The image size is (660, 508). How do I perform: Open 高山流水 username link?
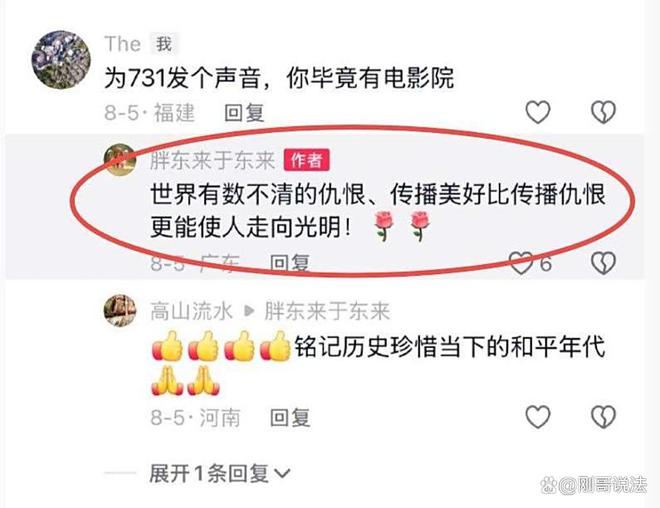pyautogui.click(x=192, y=311)
